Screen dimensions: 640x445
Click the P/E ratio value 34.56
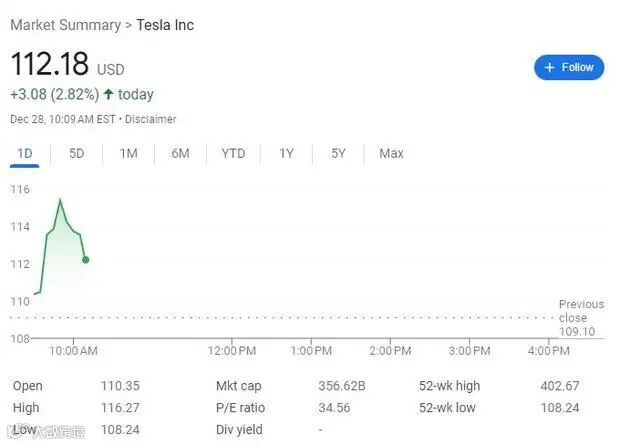[x=329, y=408]
